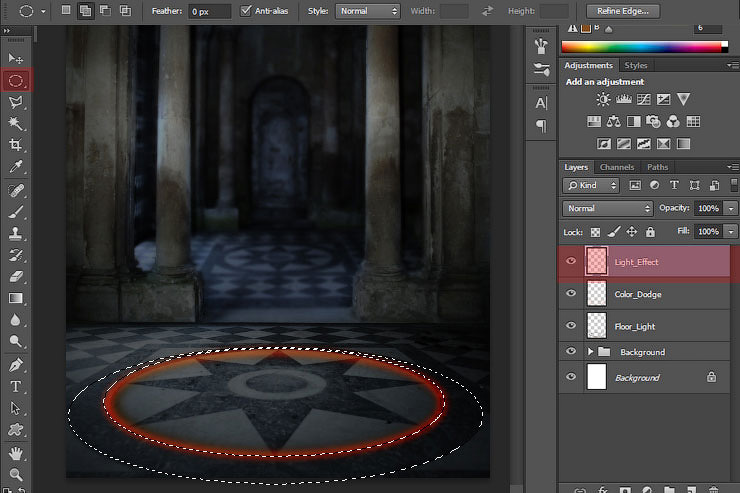Screen dimensions: 740x493
Task: Toggle visibility of Floor_Light layer
Action: 571,326
